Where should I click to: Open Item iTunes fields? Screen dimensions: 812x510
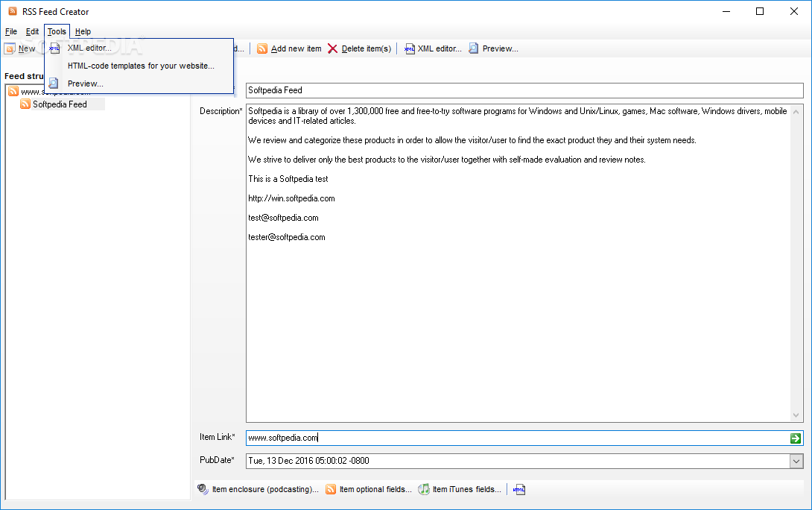(460, 489)
